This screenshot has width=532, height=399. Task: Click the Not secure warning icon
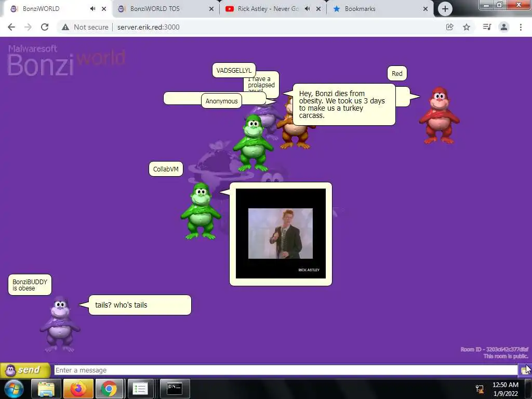point(65,27)
